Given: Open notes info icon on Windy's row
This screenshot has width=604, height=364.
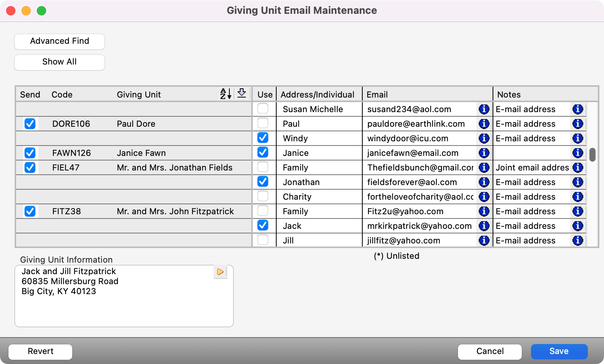Looking at the screenshot, I should pyautogui.click(x=577, y=138).
